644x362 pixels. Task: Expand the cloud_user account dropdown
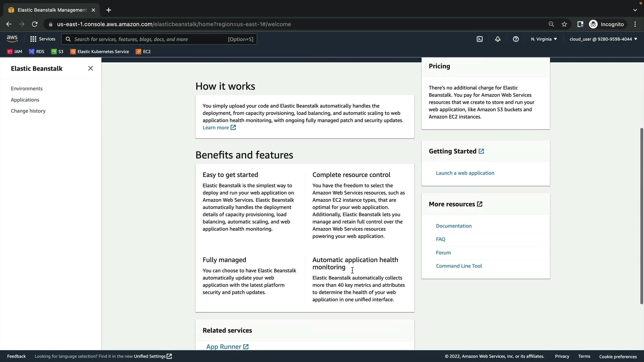(603, 39)
